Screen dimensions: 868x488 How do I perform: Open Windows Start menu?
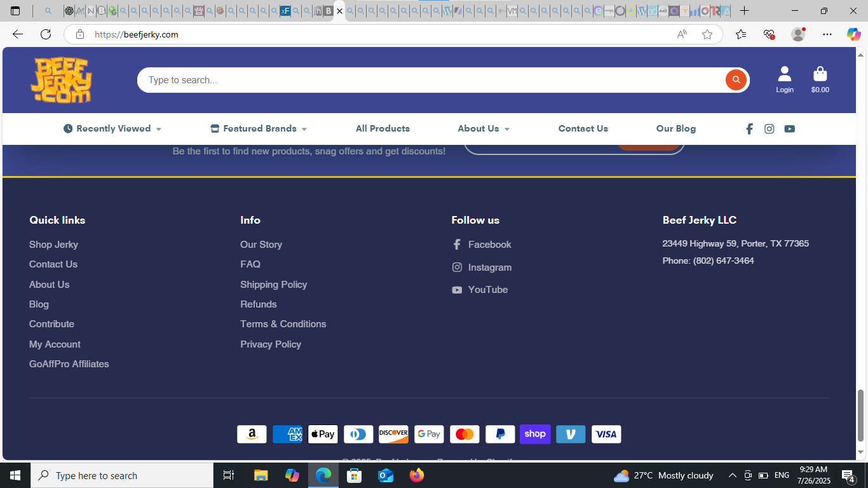[15, 475]
